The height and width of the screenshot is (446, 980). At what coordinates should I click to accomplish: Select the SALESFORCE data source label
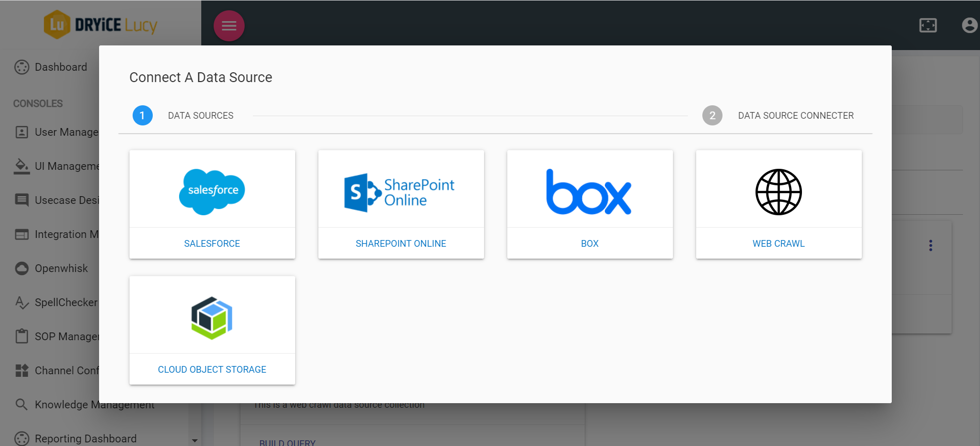(212, 244)
